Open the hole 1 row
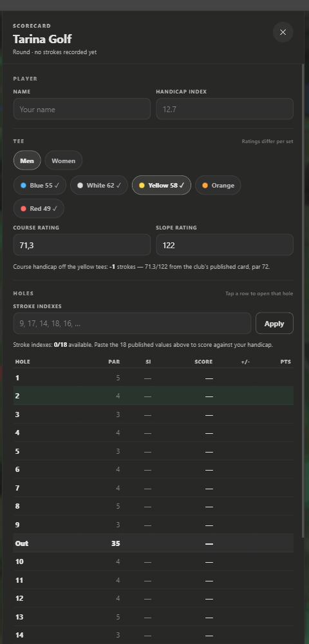The width and height of the screenshot is (309, 644). coord(153,378)
